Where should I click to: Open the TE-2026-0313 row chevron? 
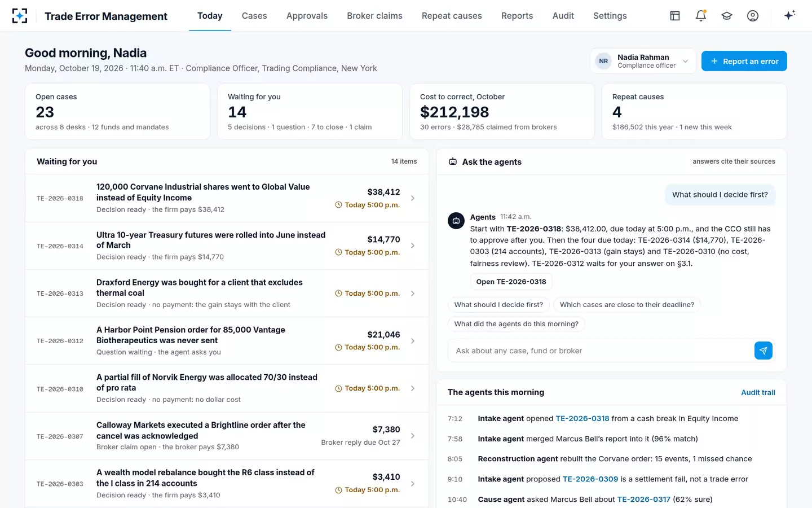(x=413, y=294)
